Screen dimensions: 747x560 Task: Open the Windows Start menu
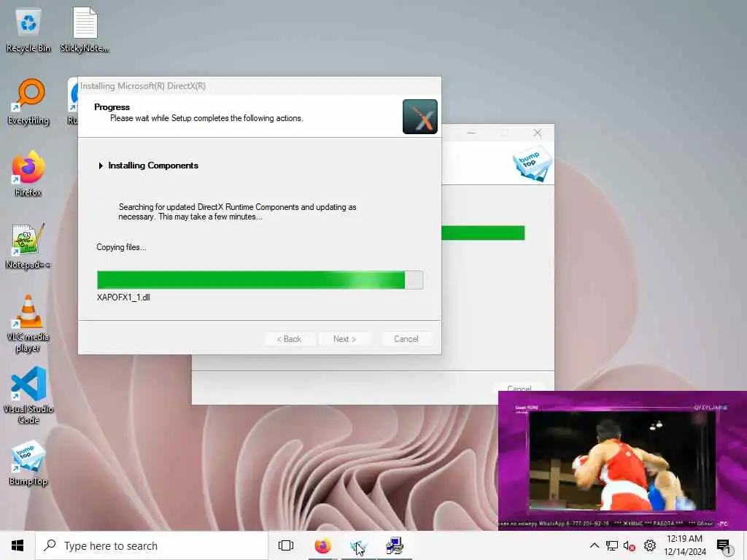tap(18, 545)
